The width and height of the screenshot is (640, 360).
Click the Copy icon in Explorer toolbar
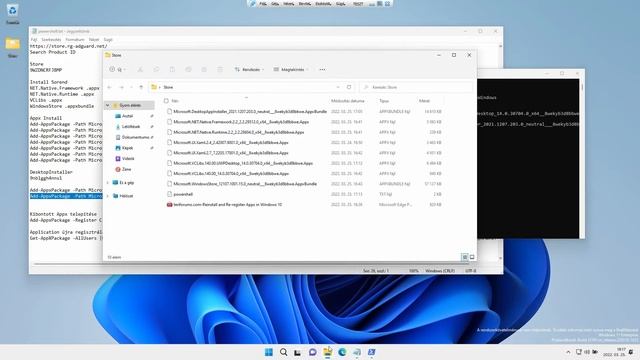(156, 70)
